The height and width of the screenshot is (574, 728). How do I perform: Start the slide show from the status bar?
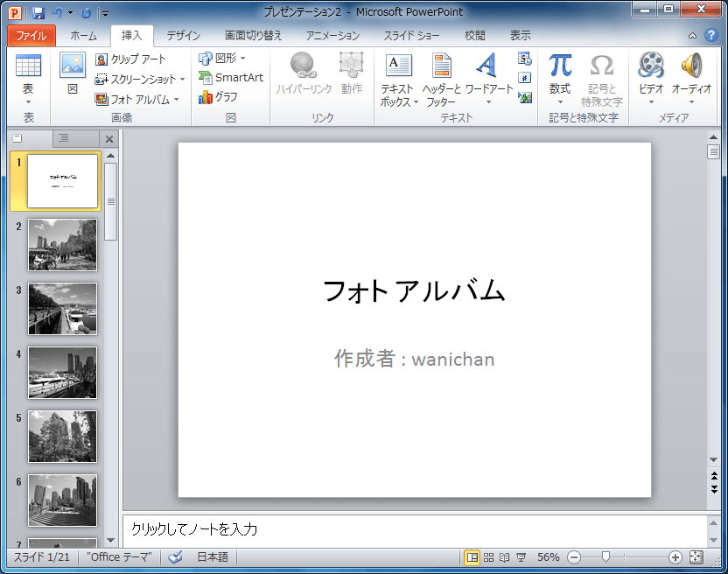tap(521, 556)
